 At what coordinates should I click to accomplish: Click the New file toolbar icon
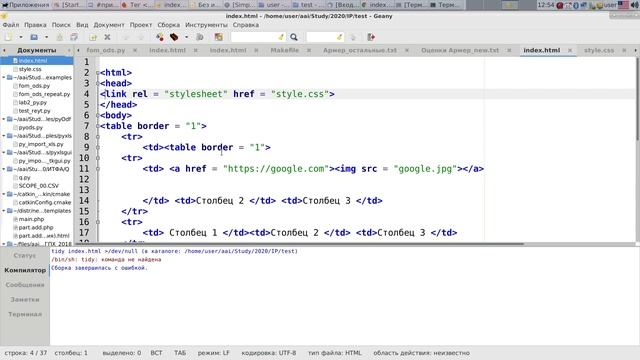(x=8, y=37)
